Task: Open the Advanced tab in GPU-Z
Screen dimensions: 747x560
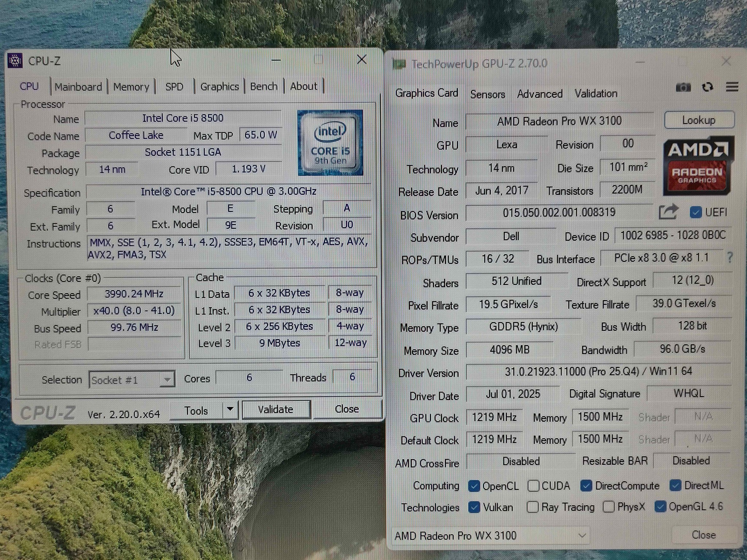Action: click(540, 94)
